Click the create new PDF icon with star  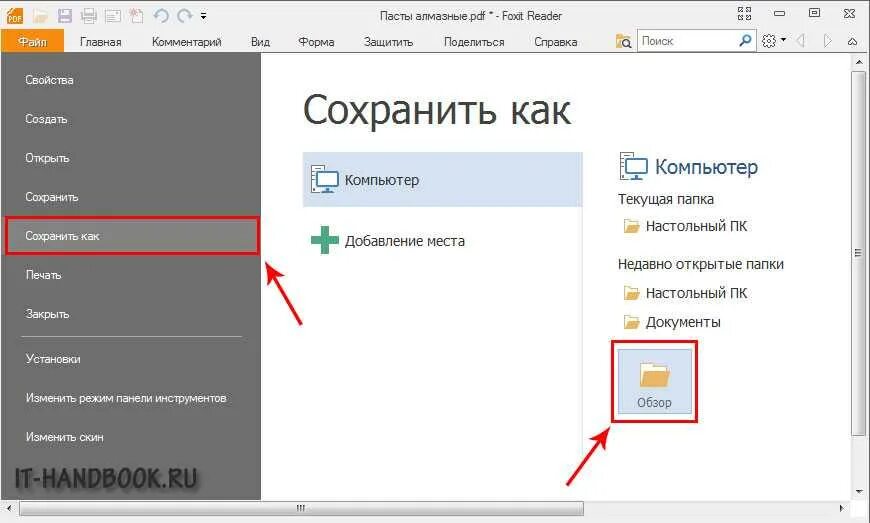point(136,16)
